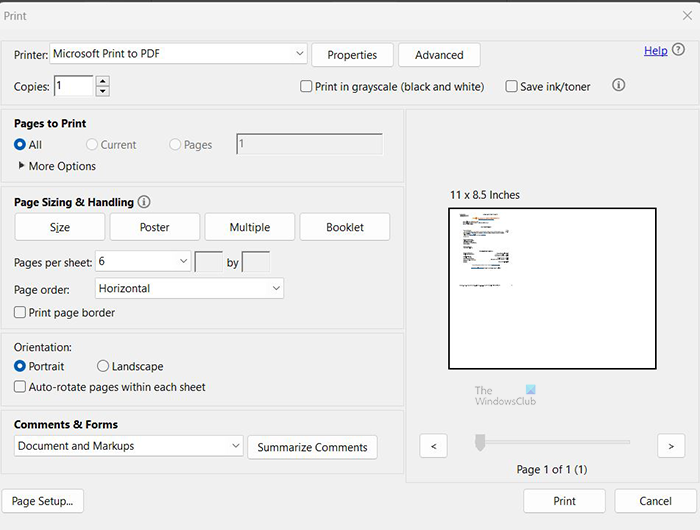Image resolution: width=700 pixels, height=530 pixels.
Task: Open the Help link
Action: [655, 51]
